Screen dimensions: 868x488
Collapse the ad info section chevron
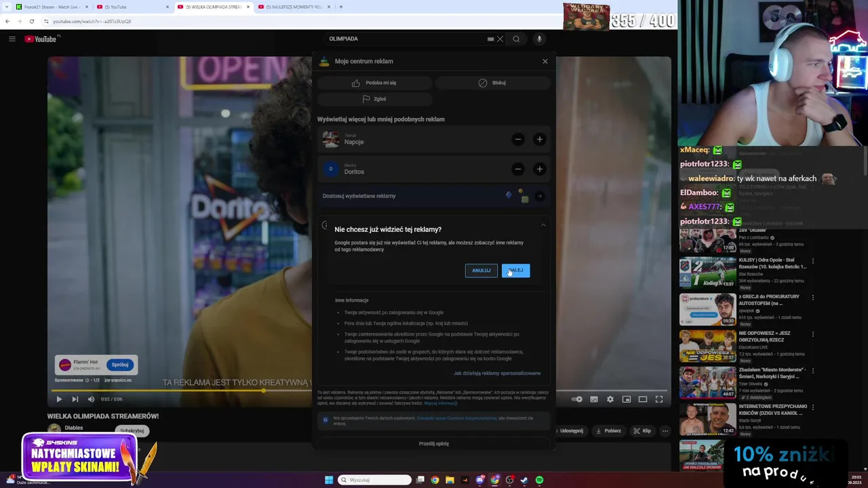pyautogui.click(x=543, y=225)
